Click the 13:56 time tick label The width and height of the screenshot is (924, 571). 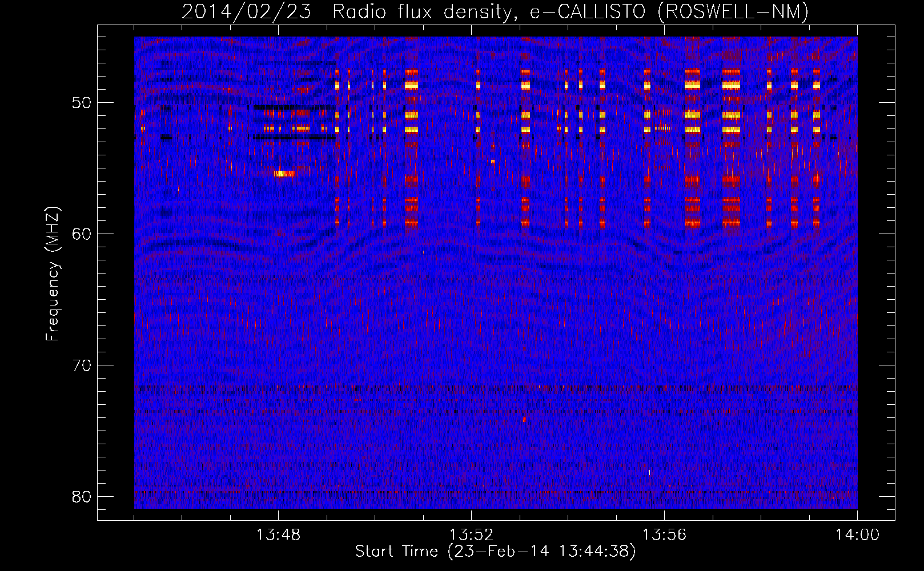click(x=664, y=534)
